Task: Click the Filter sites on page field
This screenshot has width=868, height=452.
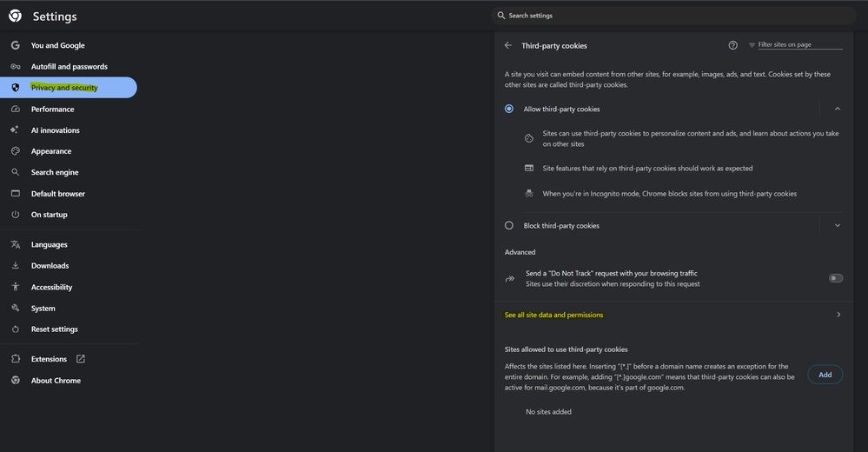Action: point(800,44)
